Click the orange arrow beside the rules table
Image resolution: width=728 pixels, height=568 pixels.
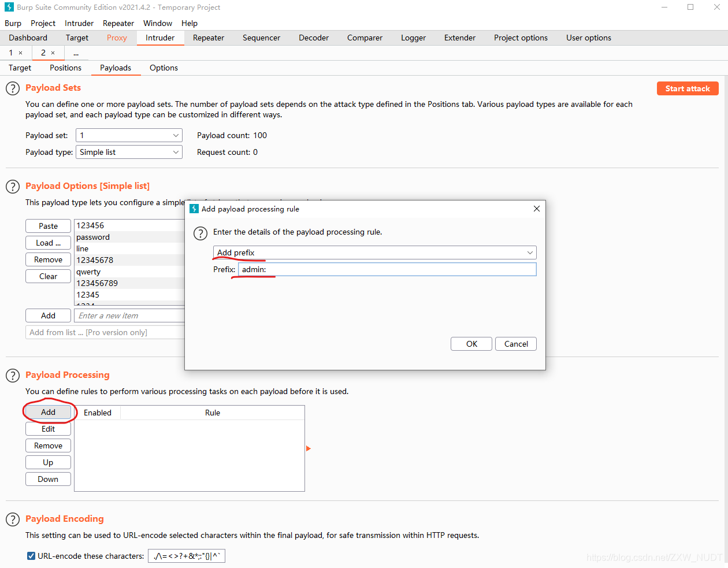pyautogui.click(x=309, y=448)
